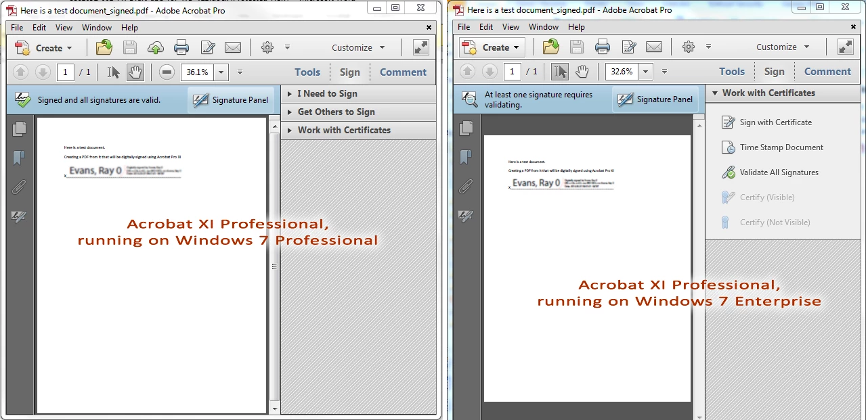Switch to Sign pane in left window
This screenshot has width=868, height=420.
[350, 72]
